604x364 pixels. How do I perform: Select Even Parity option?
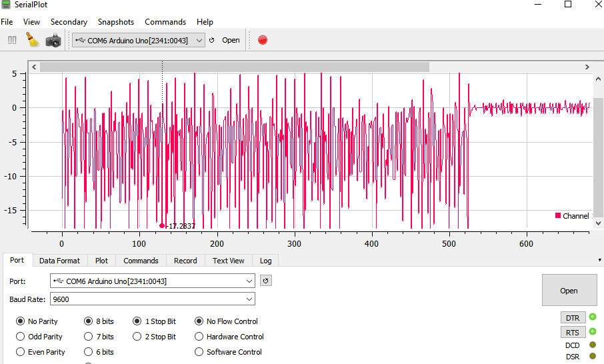(x=41, y=352)
